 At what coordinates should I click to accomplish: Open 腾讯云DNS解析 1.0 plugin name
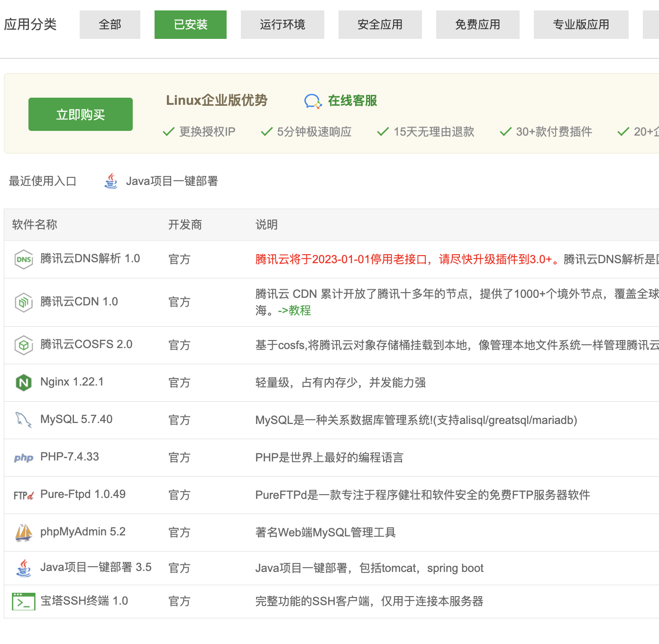pyautogui.click(x=90, y=258)
